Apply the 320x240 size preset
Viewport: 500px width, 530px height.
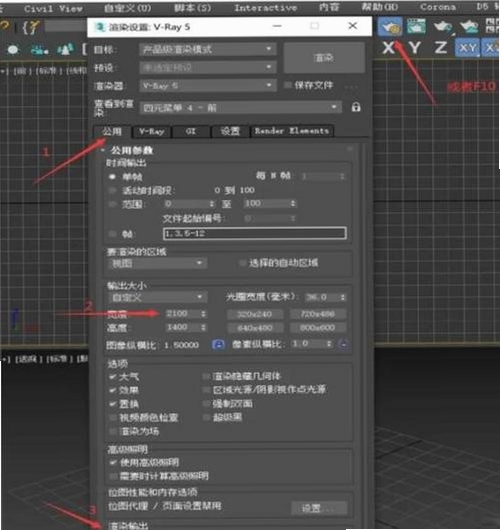coord(255,314)
